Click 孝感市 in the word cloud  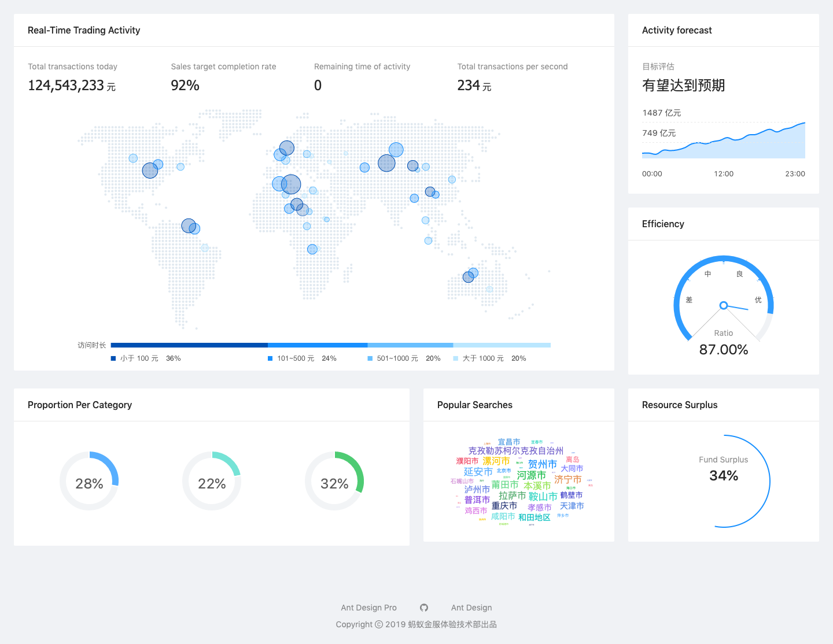pyautogui.click(x=540, y=508)
